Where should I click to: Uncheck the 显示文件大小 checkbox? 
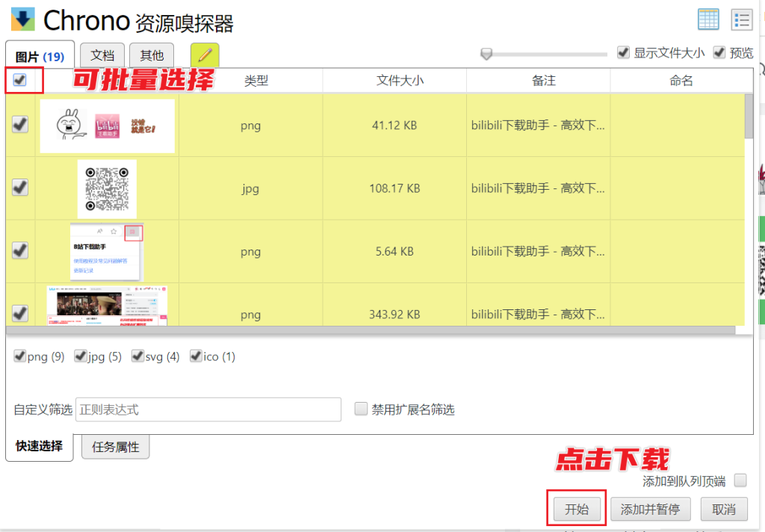[623, 53]
